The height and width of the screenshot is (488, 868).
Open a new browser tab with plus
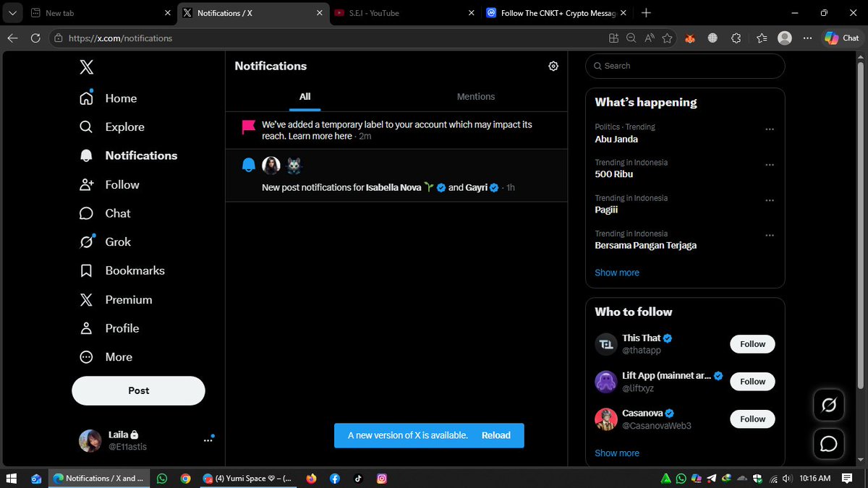point(646,13)
